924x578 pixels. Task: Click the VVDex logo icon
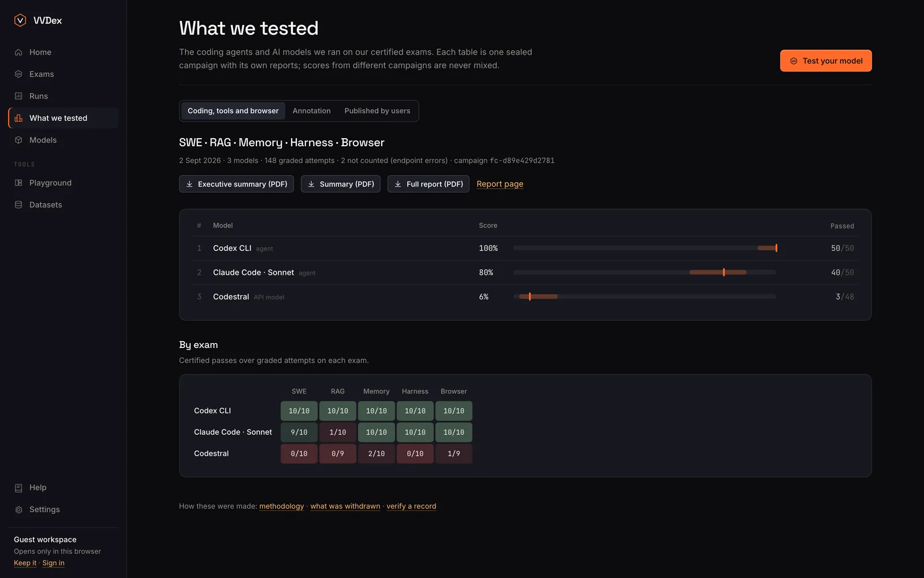[x=20, y=20]
